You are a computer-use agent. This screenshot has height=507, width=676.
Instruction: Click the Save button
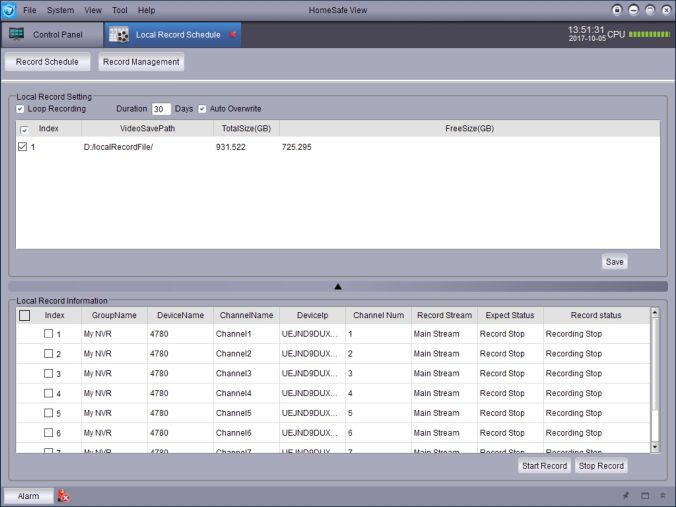pos(615,262)
